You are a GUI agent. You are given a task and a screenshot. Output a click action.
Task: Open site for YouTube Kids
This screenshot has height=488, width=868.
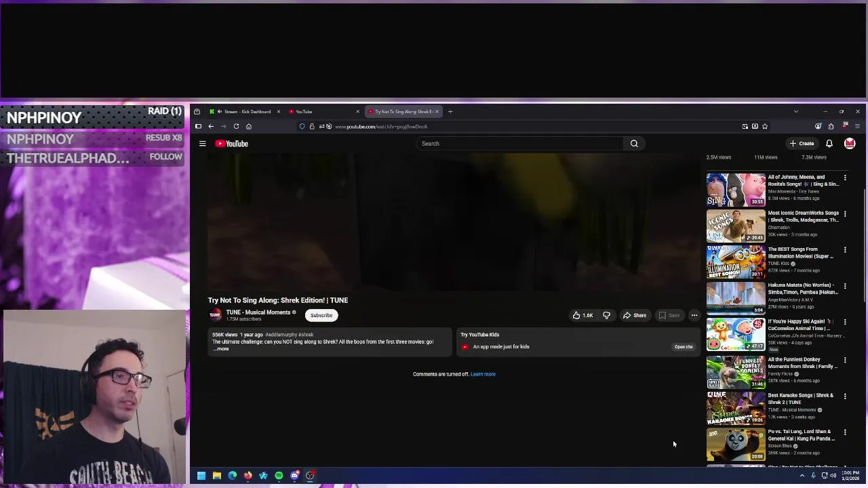pyautogui.click(x=684, y=347)
